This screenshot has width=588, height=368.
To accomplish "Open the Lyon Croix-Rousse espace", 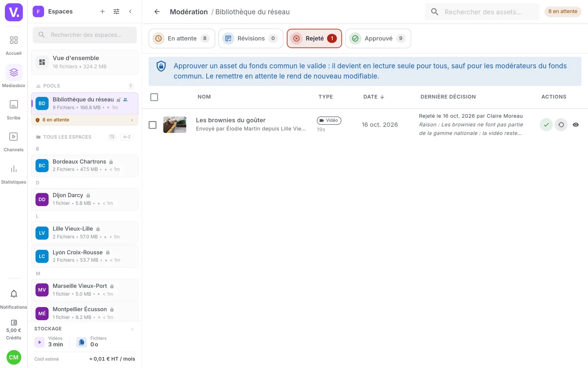I will pos(85,256).
